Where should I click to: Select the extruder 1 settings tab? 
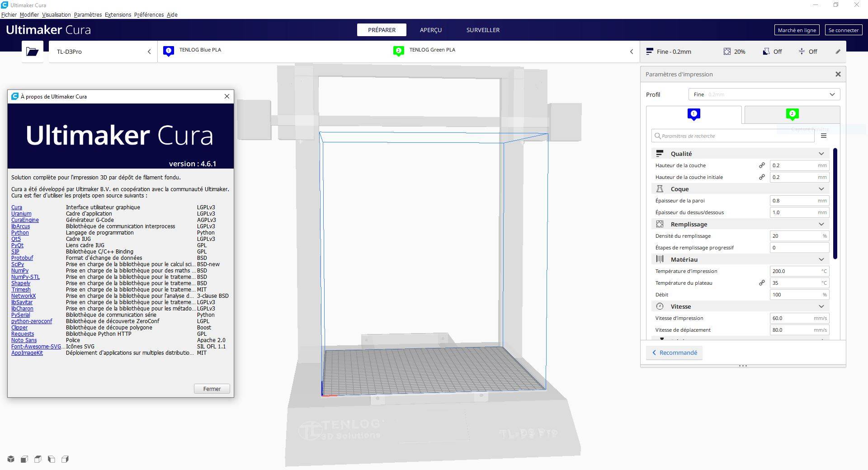point(694,114)
